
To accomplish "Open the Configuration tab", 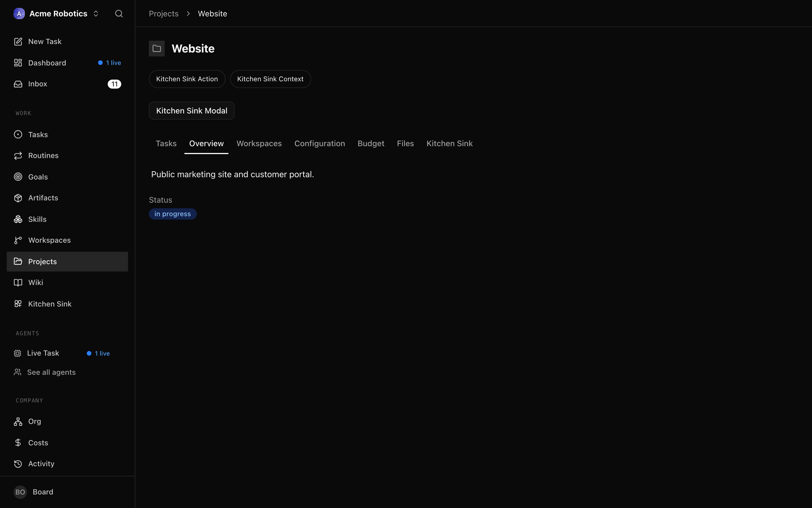I will tap(320, 143).
